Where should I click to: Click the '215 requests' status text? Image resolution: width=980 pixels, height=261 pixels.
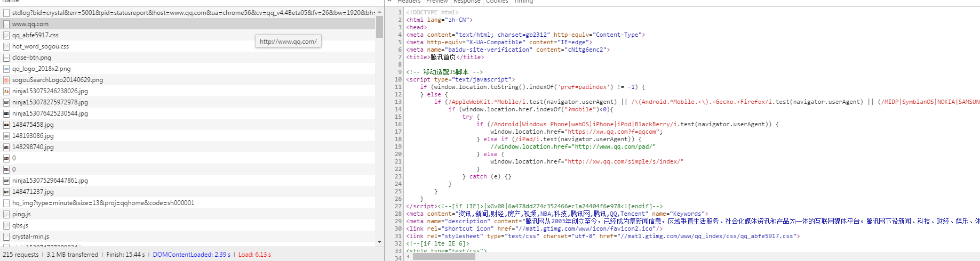click(x=21, y=255)
